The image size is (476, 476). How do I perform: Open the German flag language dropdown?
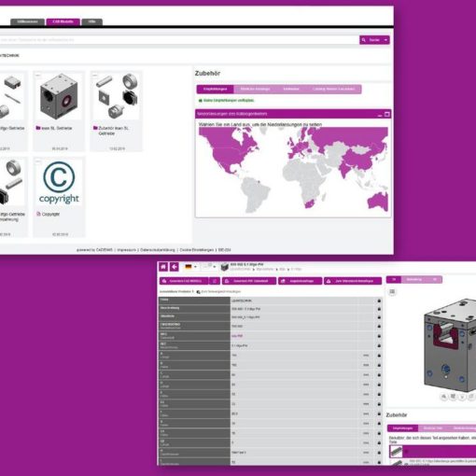pos(190,267)
